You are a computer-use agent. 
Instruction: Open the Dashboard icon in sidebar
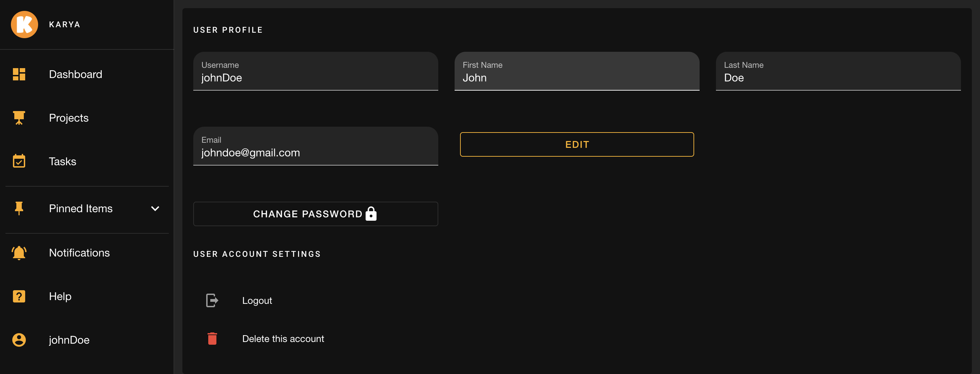point(19,74)
